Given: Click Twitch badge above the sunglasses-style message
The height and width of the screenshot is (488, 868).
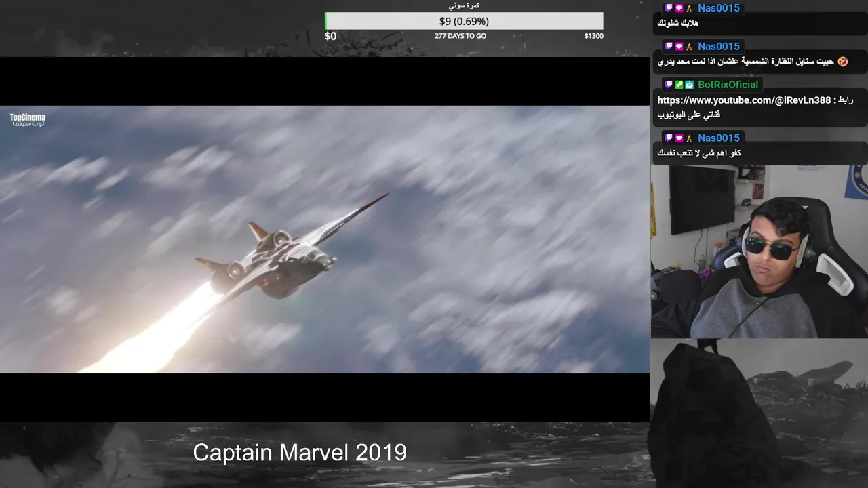Looking at the screenshot, I should point(669,47).
